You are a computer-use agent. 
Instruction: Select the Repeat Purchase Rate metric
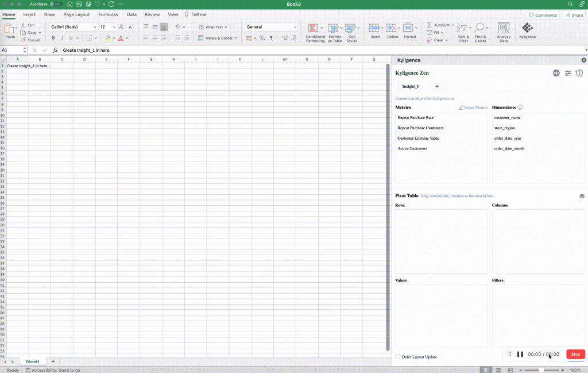point(415,117)
